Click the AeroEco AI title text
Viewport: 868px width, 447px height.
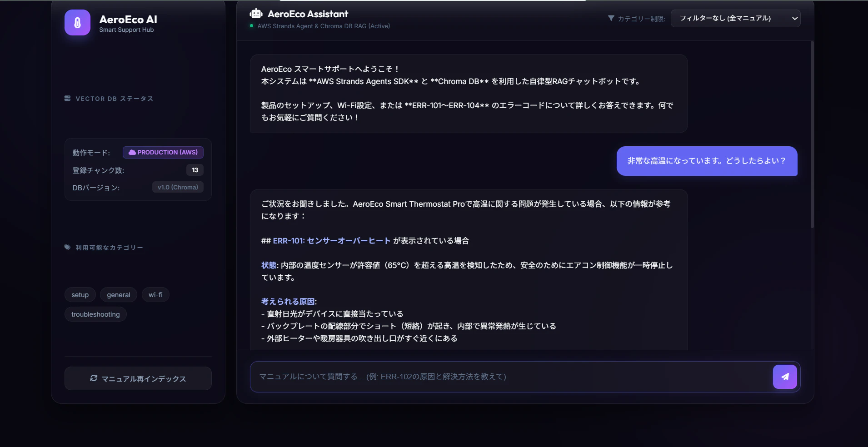[x=128, y=20]
